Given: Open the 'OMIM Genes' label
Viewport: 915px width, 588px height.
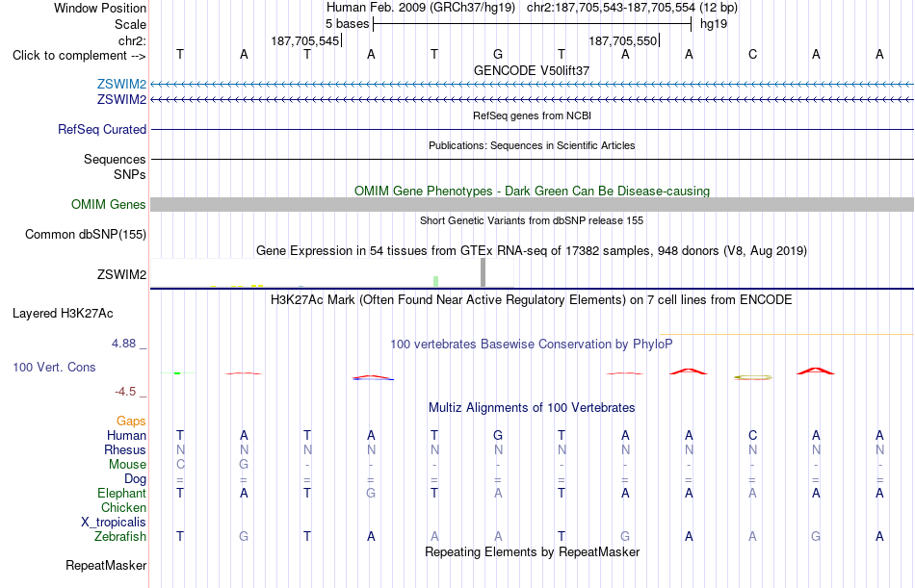Looking at the screenshot, I should (108, 204).
